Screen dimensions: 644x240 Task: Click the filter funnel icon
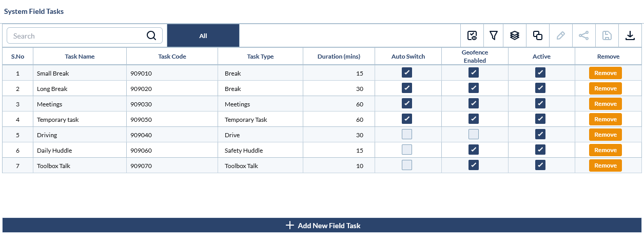[494, 35]
